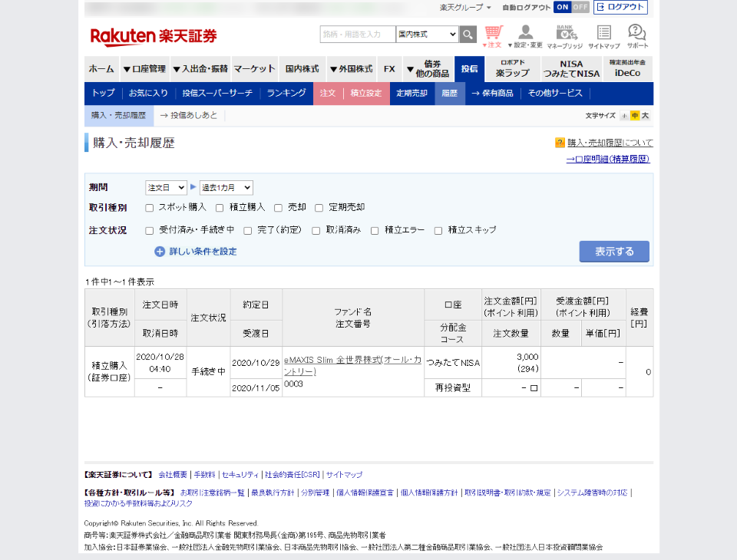Check the 積立エラー checkbox

pyautogui.click(x=375, y=230)
